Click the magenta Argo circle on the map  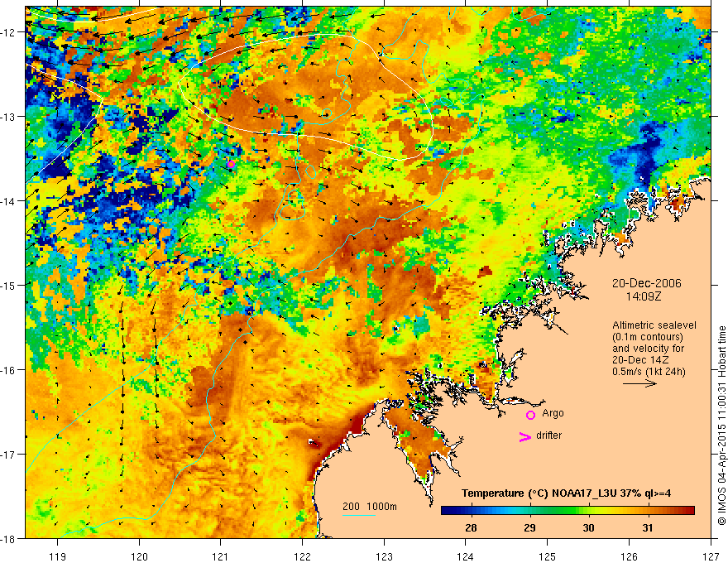(231, 164)
